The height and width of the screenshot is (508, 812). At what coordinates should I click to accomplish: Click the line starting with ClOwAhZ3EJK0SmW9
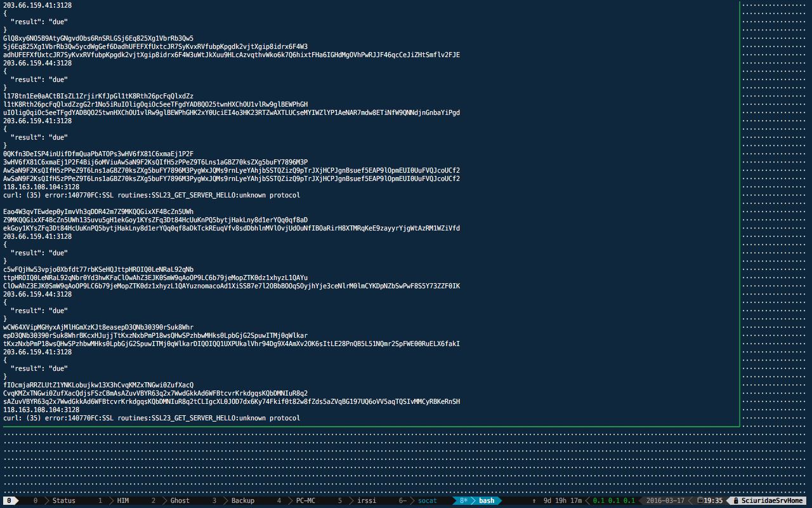pos(232,286)
